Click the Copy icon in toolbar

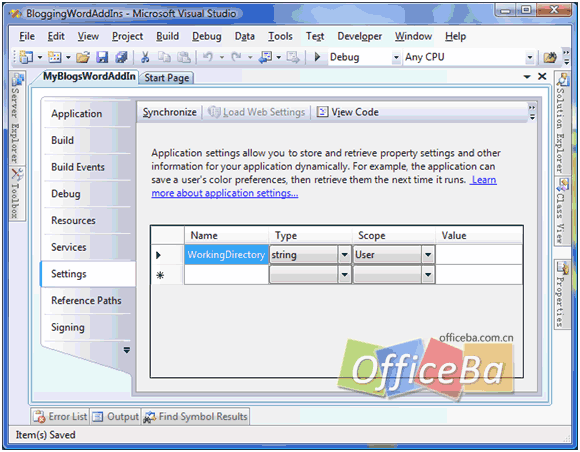(x=164, y=57)
